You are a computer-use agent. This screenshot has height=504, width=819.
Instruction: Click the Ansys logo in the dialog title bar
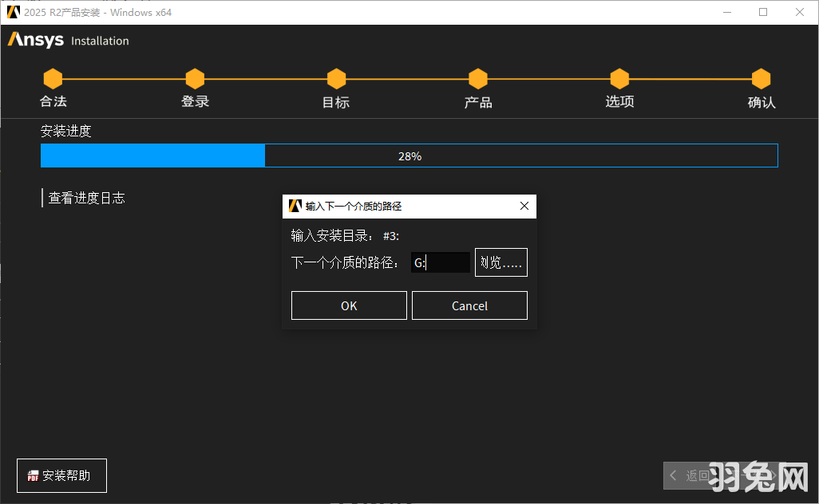click(x=294, y=206)
